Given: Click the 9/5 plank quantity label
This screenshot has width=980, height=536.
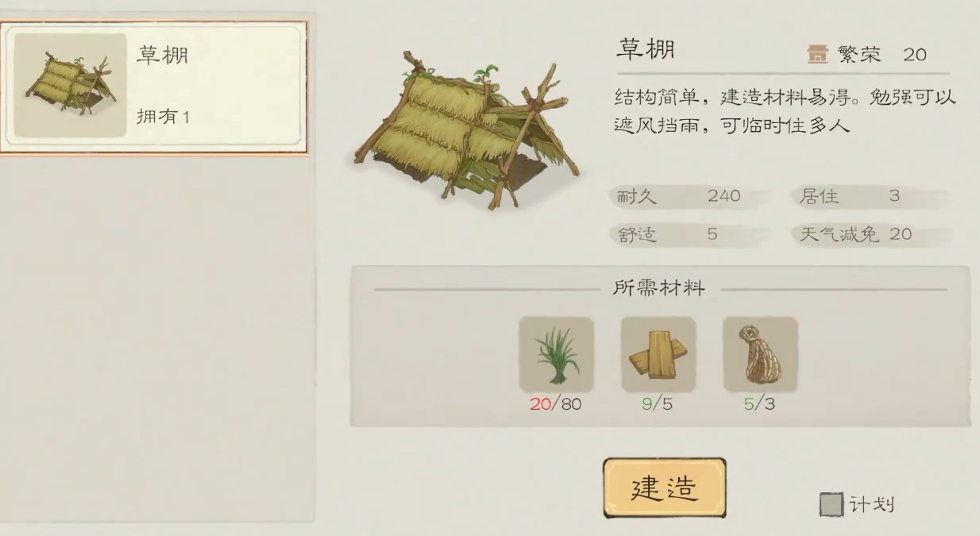Looking at the screenshot, I should click(658, 404).
